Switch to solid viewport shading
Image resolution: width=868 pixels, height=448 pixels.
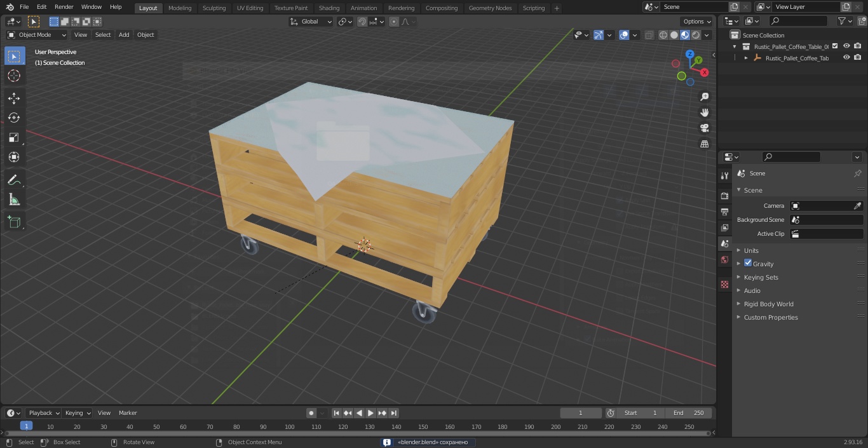[674, 35]
